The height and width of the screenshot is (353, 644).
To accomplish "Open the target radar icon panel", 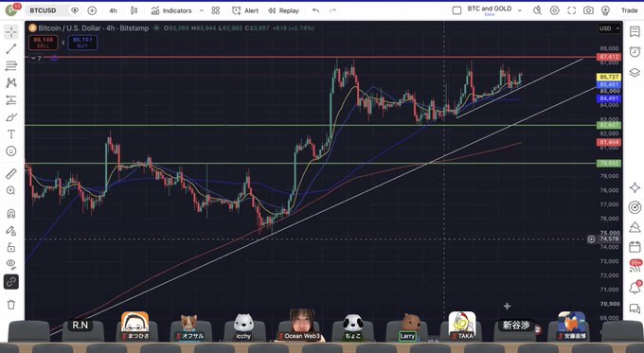I will click(x=635, y=207).
